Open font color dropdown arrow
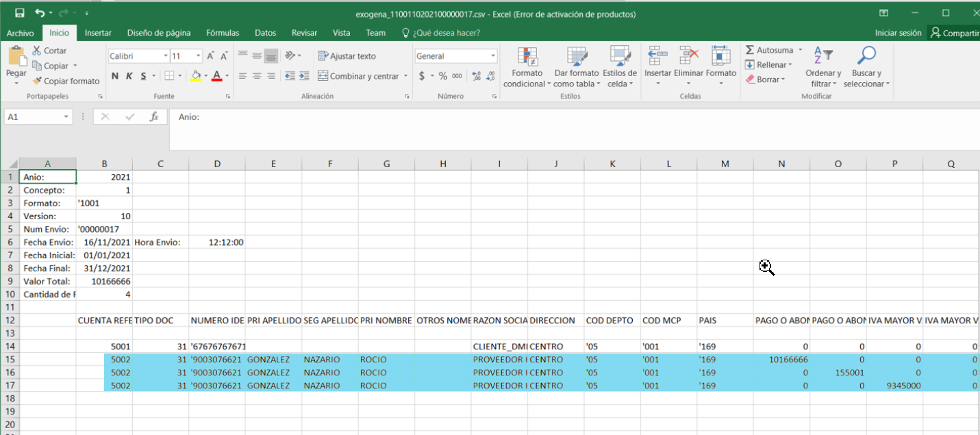The height and width of the screenshot is (435, 980). click(x=227, y=76)
